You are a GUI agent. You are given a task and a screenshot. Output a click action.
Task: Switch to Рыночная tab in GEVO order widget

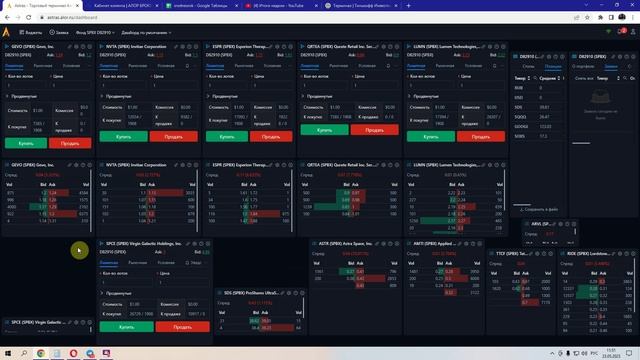pyautogui.click(x=43, y=66)
